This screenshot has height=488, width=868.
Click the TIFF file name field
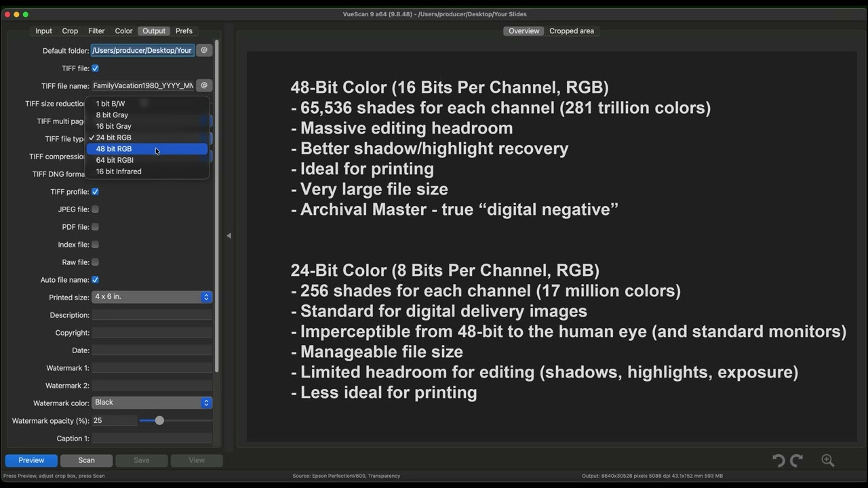pos(142,85)
